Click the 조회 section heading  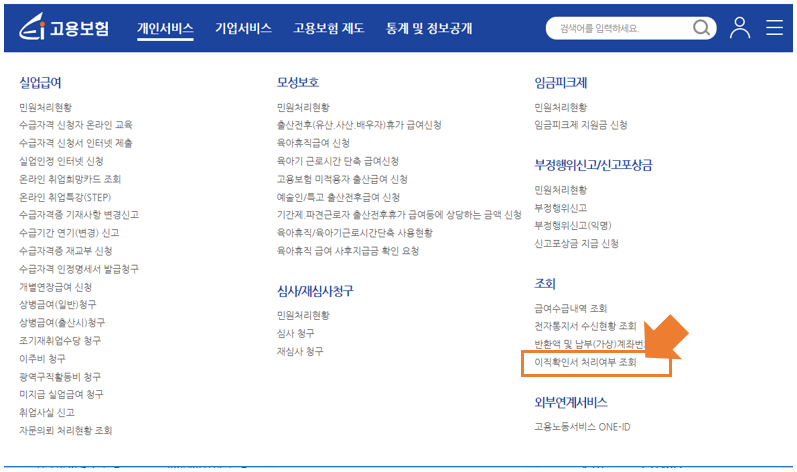545,284
